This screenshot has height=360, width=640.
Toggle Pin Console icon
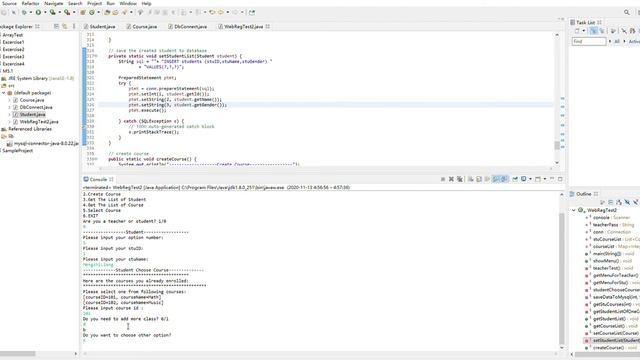pos(515,179)
